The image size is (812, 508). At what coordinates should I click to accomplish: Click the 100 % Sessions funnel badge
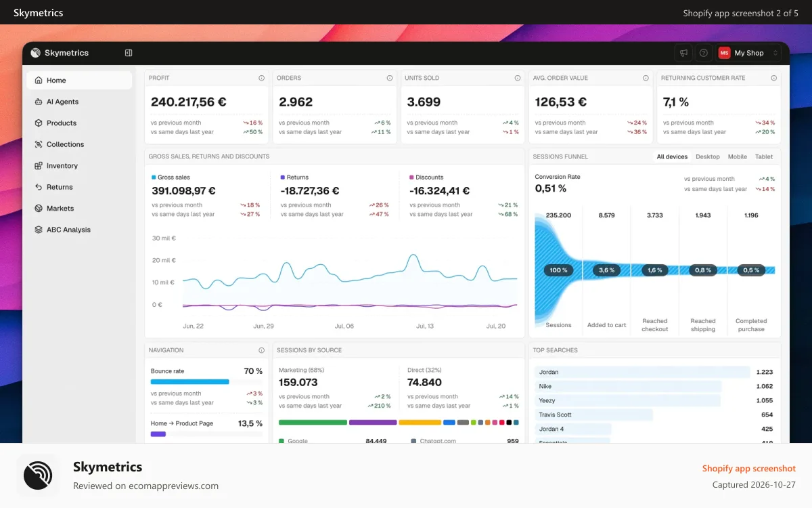[x=558, y=270]
